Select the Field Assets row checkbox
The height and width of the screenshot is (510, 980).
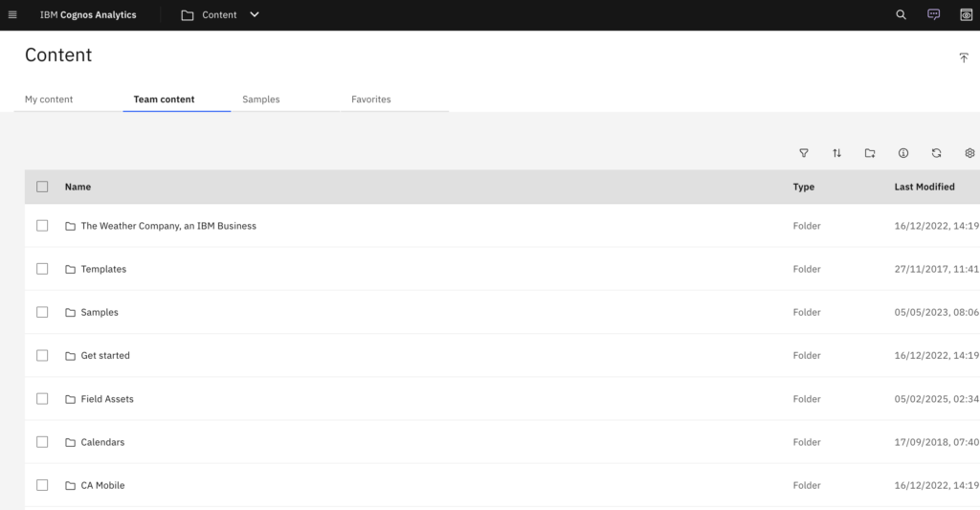(42, 398)
